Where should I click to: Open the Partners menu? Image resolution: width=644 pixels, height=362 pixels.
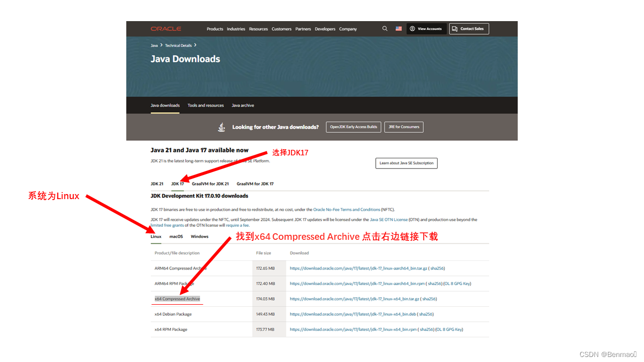click(x=303, y=29)
